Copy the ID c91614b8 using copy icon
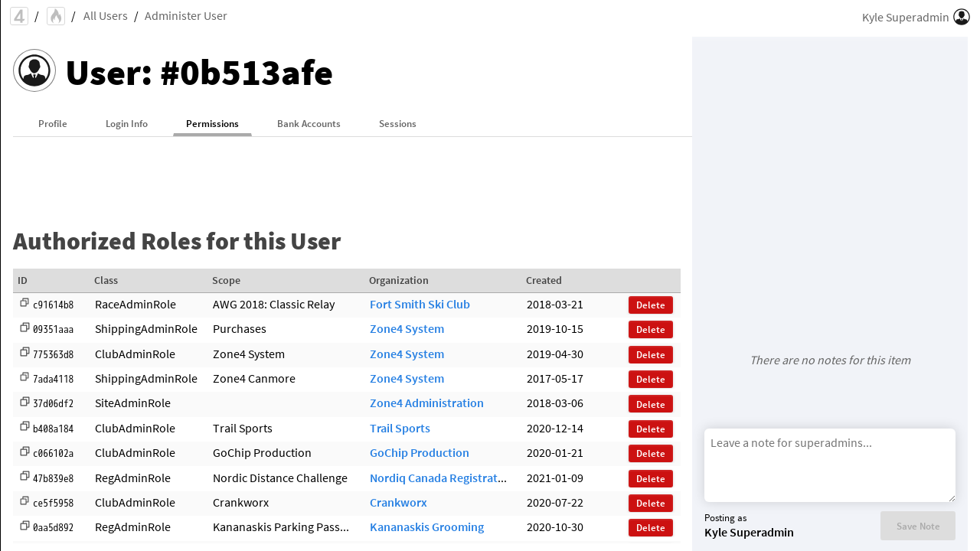 [24, 304]
